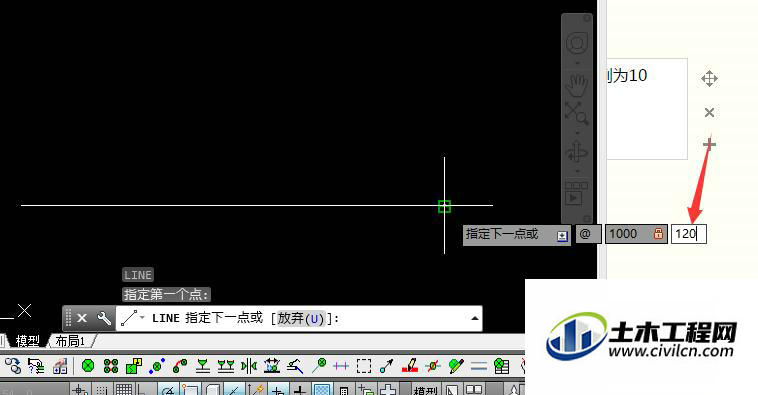Open the SteeringWheels navigation tool
The width and height of the screenshot is (758, 395).
577,44
